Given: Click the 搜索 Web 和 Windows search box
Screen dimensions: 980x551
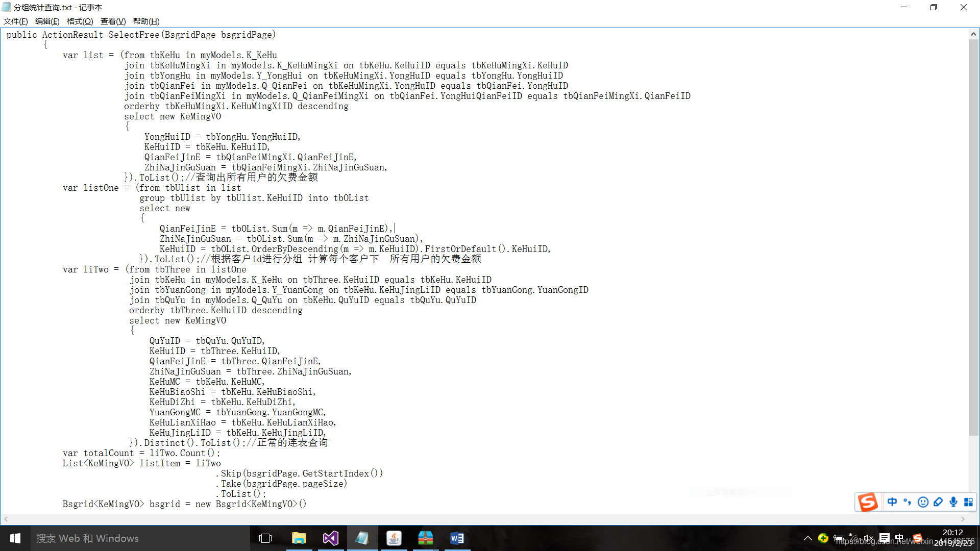Looking at the screenshot, I should coord(140,538).
